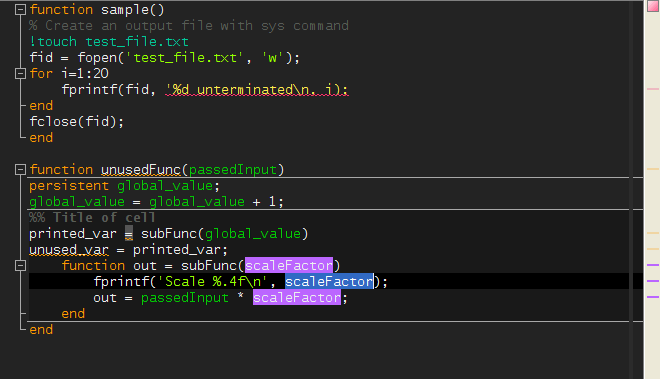The height and width of the screenshot is (379, 660).
Task: Click the indented 'end' closing subFunc
Action: click(73, 314)
